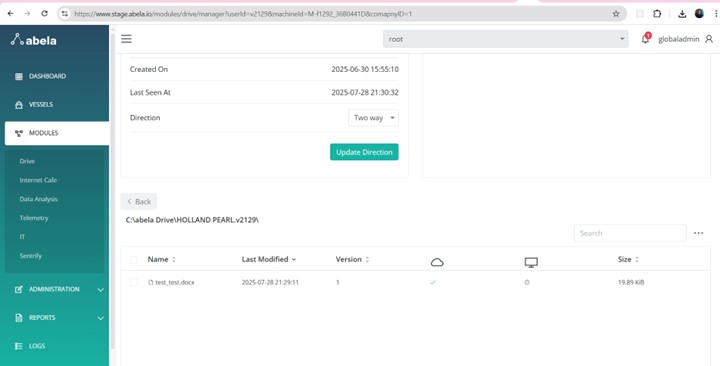Open the file list more options ellipsis
The width and height of the screenshot is (720, 366).
698,233
